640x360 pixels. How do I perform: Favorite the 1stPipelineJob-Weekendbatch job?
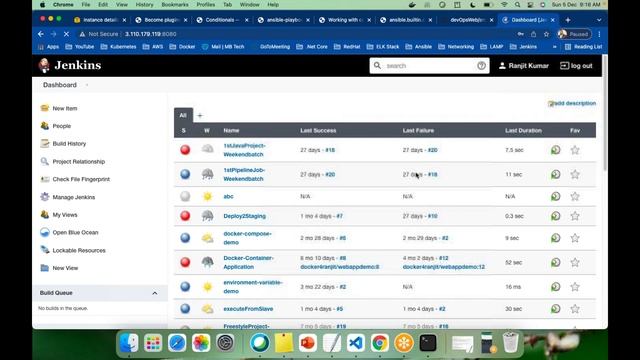(575, 175)
